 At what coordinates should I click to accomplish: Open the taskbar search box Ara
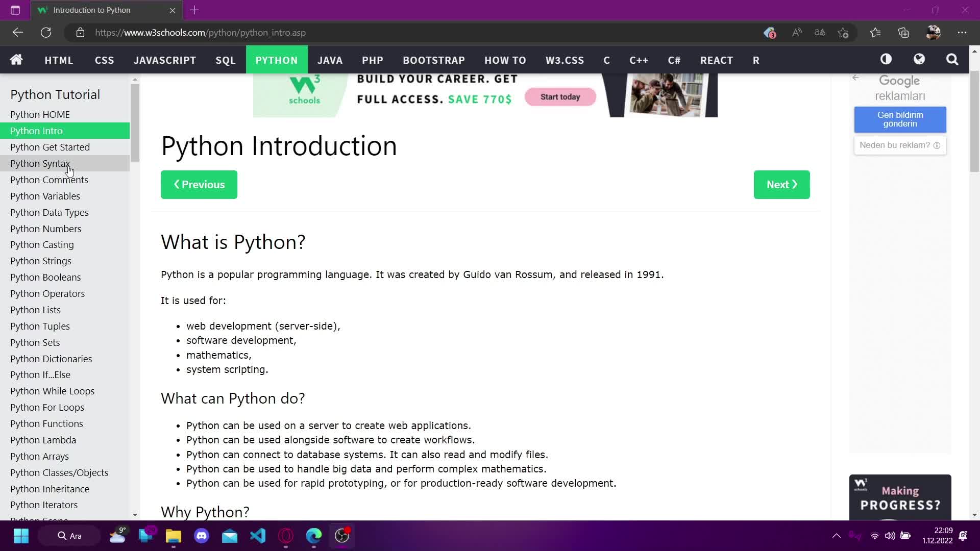(x=69, y=536)
